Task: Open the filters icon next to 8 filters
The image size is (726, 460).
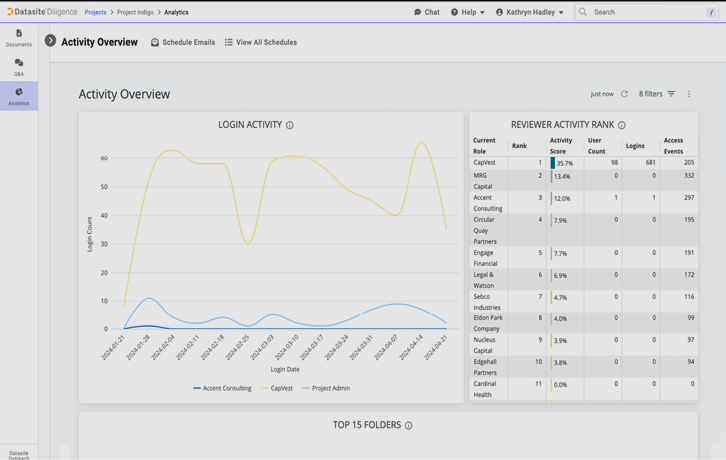Action: (671, 94)
